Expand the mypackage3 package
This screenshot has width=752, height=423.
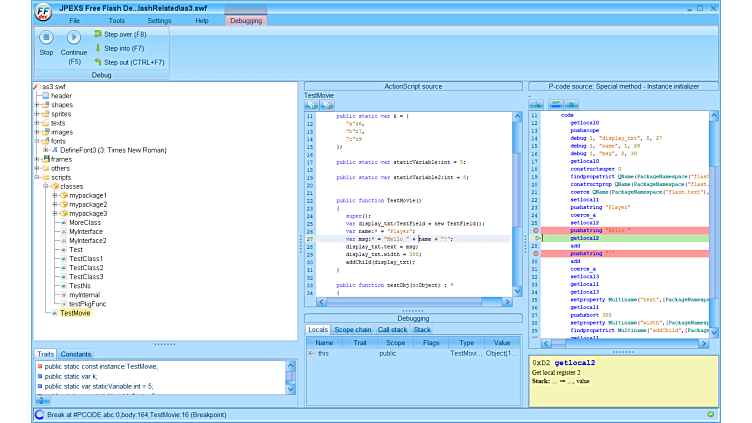(x=55, y=213)
